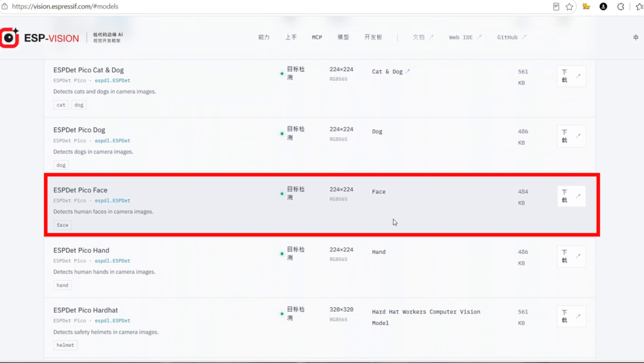Screen dimensions: 644x363
Task: Click the espdl.ESPDet link under ESPDet Pico Hand
Action: [x=112, y=261]
